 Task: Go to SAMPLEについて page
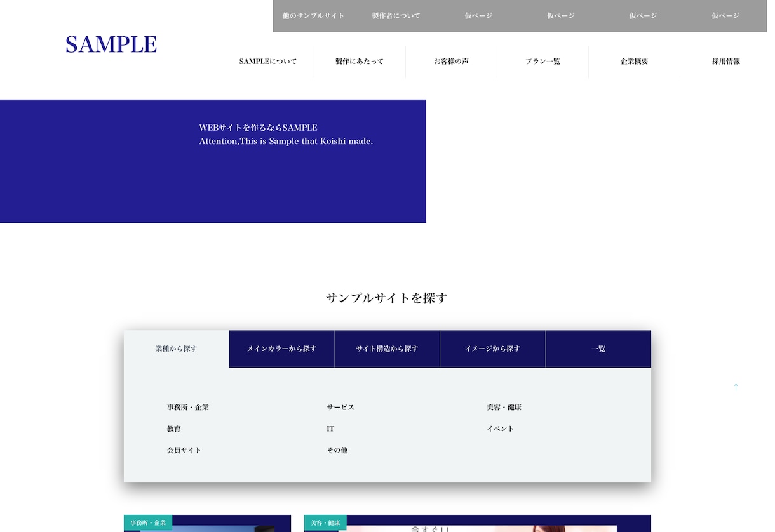pos(267,62)
